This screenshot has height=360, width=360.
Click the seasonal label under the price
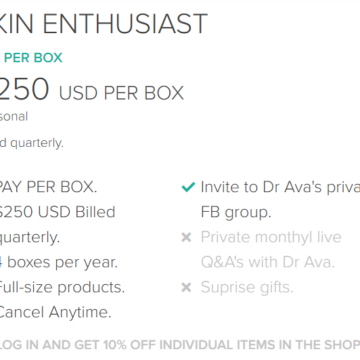(x=14, y=117)
